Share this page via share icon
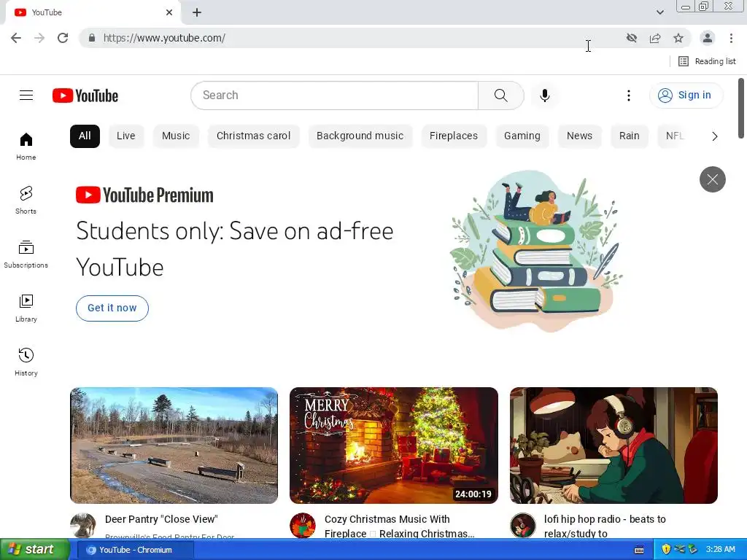Image resolution: width=747 pixels, height=560 pixels. pos(655,38)
